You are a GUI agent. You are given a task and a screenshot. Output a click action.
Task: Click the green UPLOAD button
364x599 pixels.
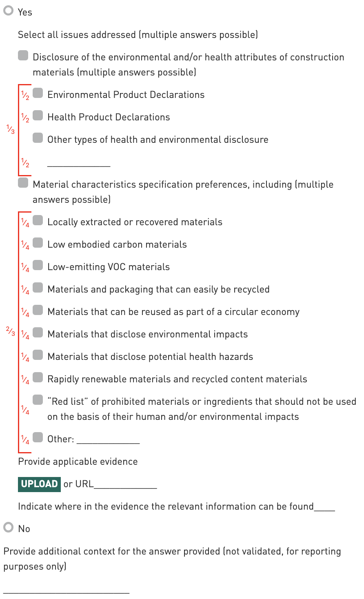point(39,484)
